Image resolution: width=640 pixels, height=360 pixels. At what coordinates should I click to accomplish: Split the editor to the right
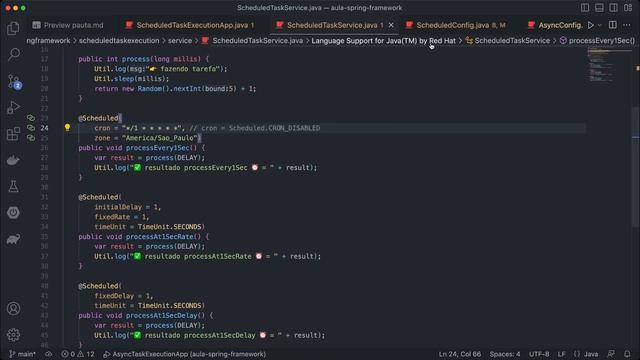coord(613,25)
